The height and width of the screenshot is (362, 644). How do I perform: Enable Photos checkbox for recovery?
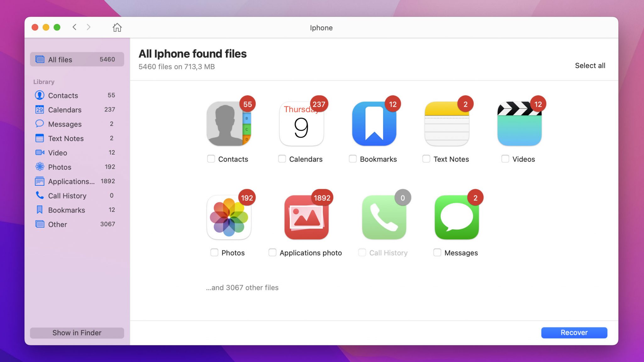214,252
